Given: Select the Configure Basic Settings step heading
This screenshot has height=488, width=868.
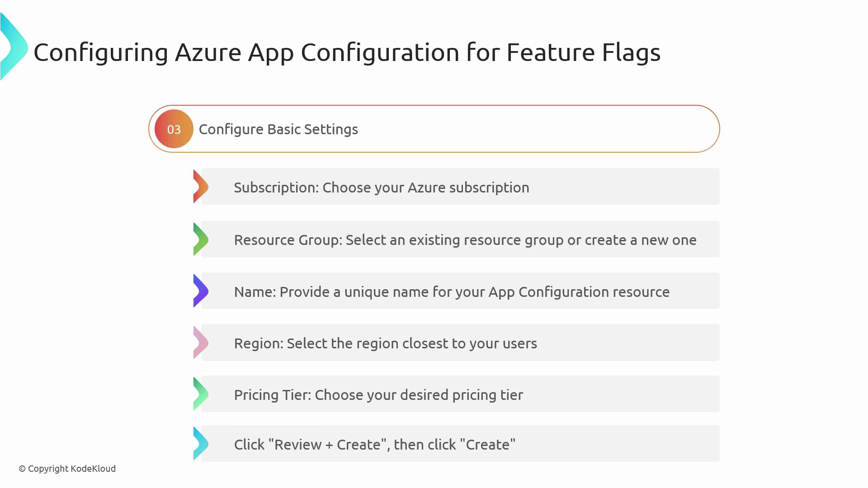Looking at the screenshot, I should [x=278, y=129].
